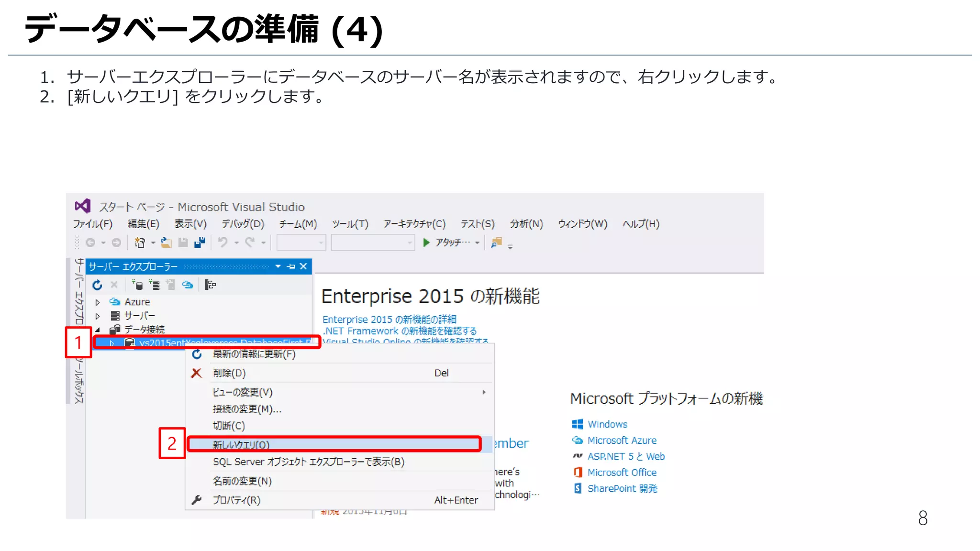The width and height of the screenshot is (980, 551).
Task: Click the Server Explorer stop (X) icon
Action: [x=114, y=285]
